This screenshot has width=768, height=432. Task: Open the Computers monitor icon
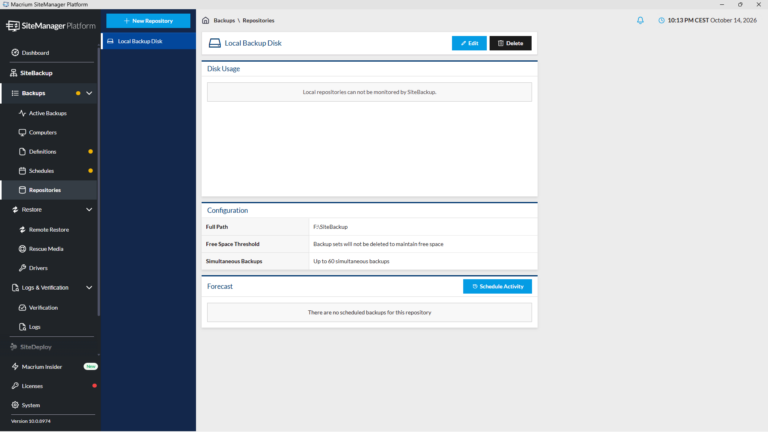tap(22, 132)
